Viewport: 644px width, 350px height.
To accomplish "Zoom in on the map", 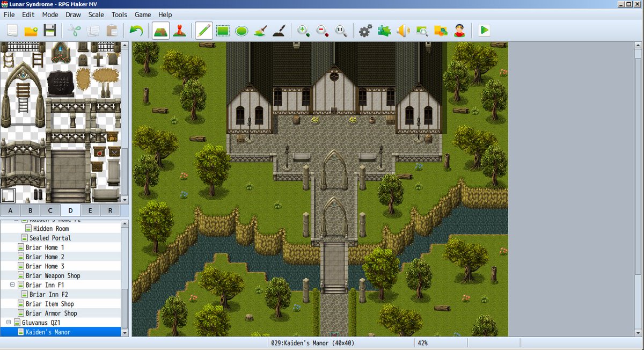I will click(x=304, y=31).
